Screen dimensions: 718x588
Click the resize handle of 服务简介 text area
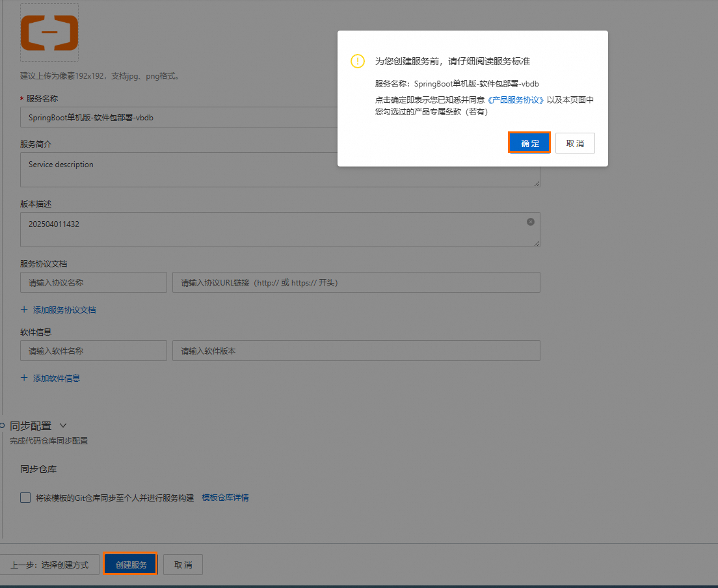537,183
